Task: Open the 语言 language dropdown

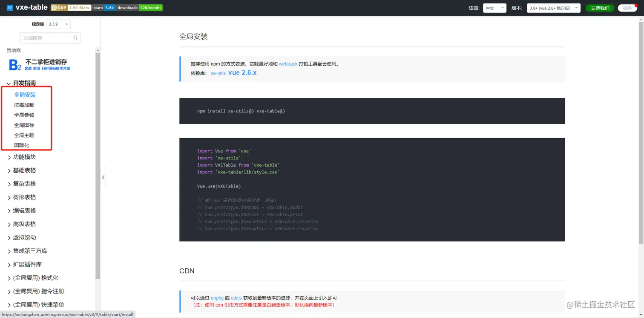Action: point(494,8)
